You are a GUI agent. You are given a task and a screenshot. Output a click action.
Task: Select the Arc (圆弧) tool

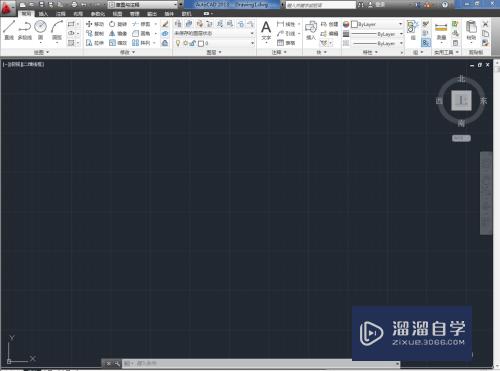click(x=57, y=30)
